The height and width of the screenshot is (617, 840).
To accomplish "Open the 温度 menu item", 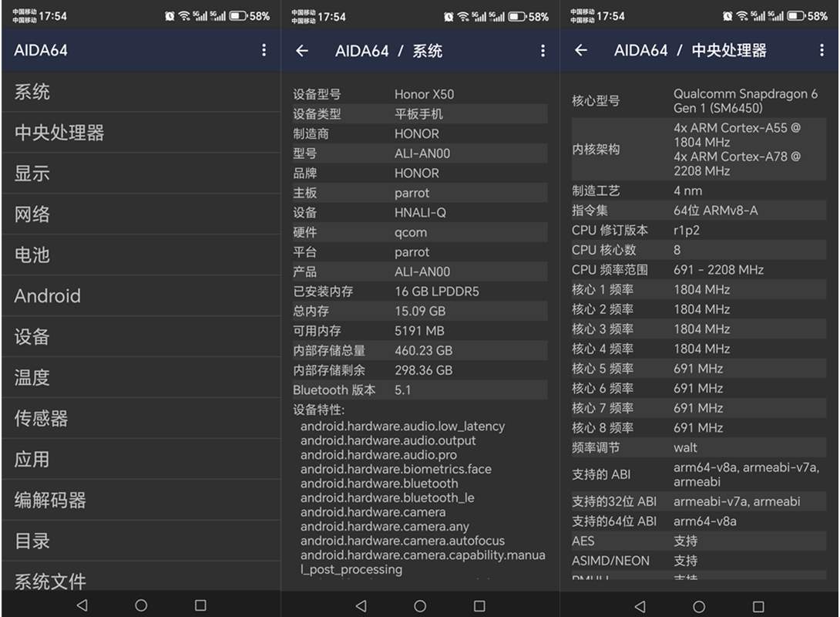I will 141,377.
